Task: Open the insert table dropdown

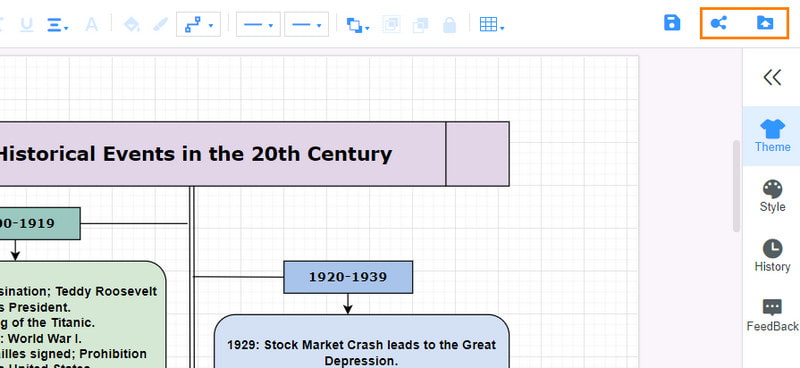Action: coord(492,24)
